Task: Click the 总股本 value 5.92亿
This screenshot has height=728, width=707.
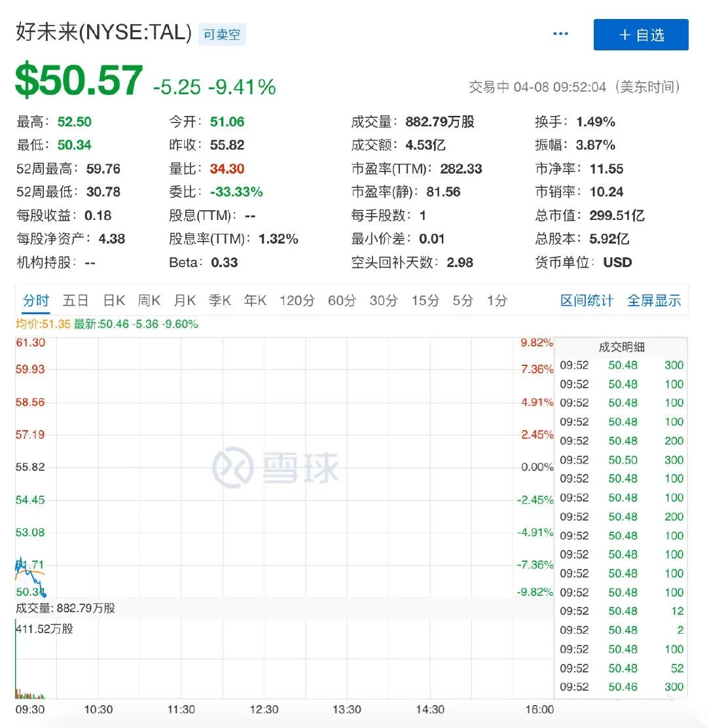Action: [609, 239]
